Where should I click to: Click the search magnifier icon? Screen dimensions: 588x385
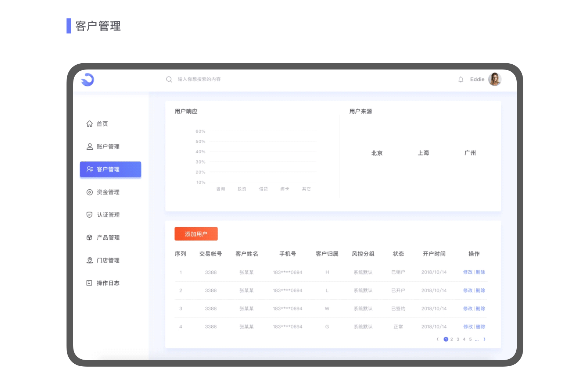169,79
